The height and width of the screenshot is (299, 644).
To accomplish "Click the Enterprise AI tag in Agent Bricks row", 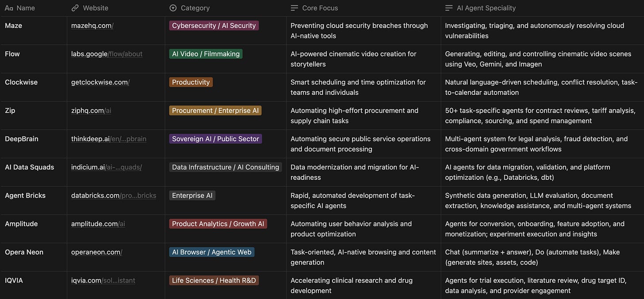I will (192, 196).
